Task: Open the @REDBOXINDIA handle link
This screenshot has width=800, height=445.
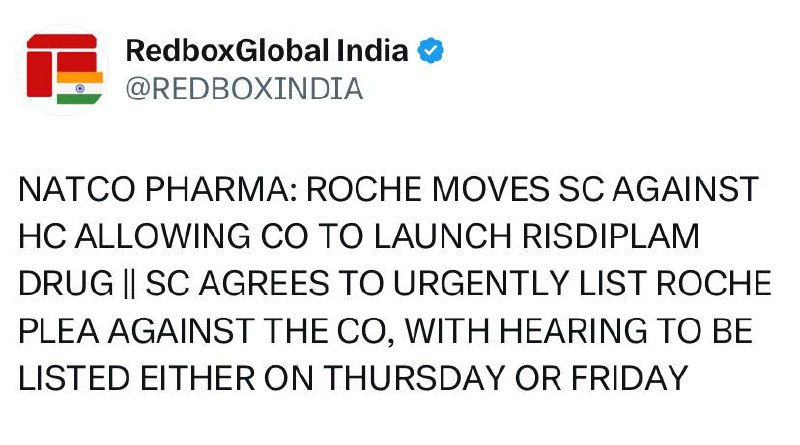Action: coord(244,89)
